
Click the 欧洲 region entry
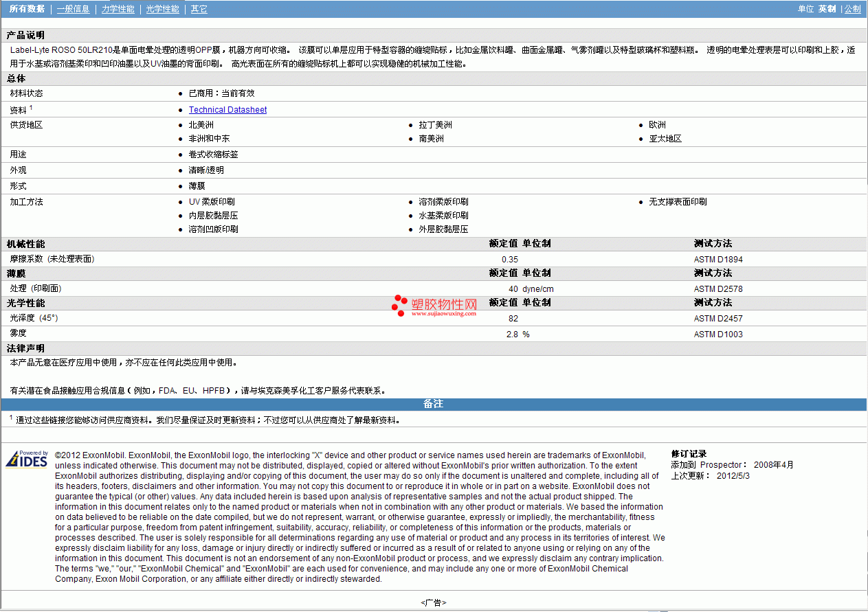click(658, 125)
